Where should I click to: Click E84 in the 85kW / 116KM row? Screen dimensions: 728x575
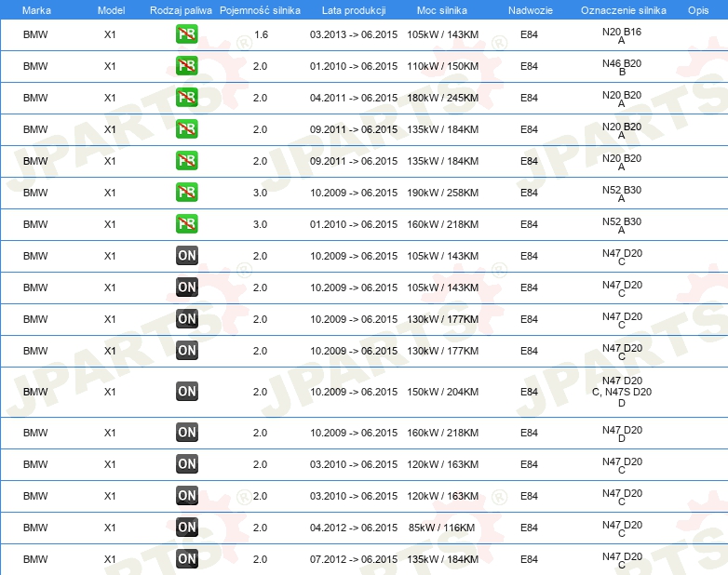coord(529,528)
